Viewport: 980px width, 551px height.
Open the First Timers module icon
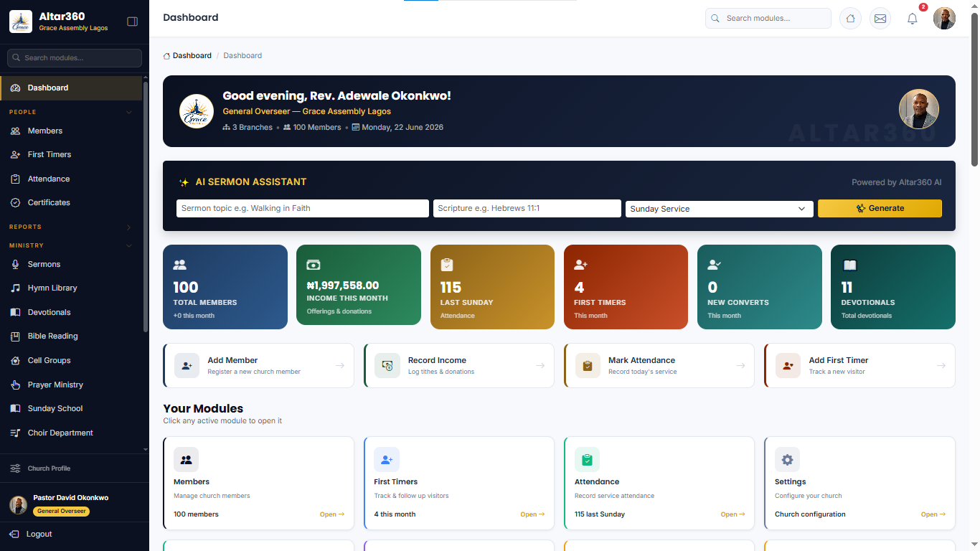pyautogui.click(x=387, y=460)
